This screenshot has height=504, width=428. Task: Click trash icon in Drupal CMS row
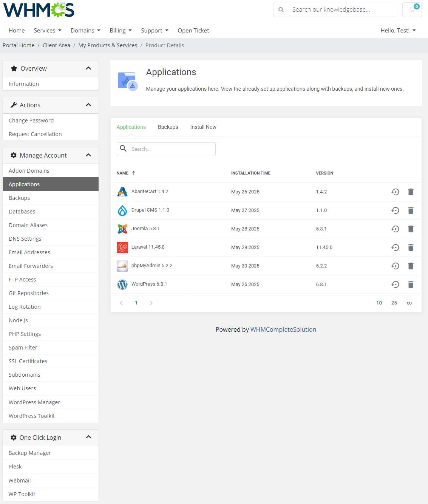point(411,210)
